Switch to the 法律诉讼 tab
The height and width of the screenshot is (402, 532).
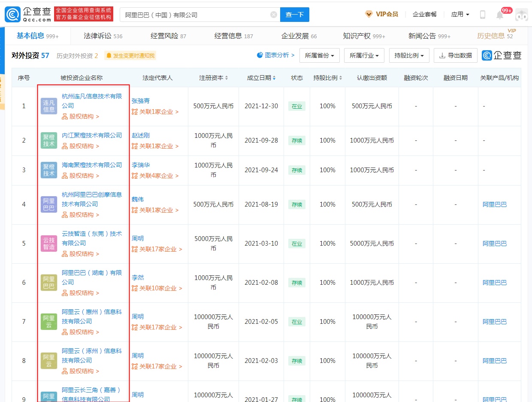coord(103,36)
